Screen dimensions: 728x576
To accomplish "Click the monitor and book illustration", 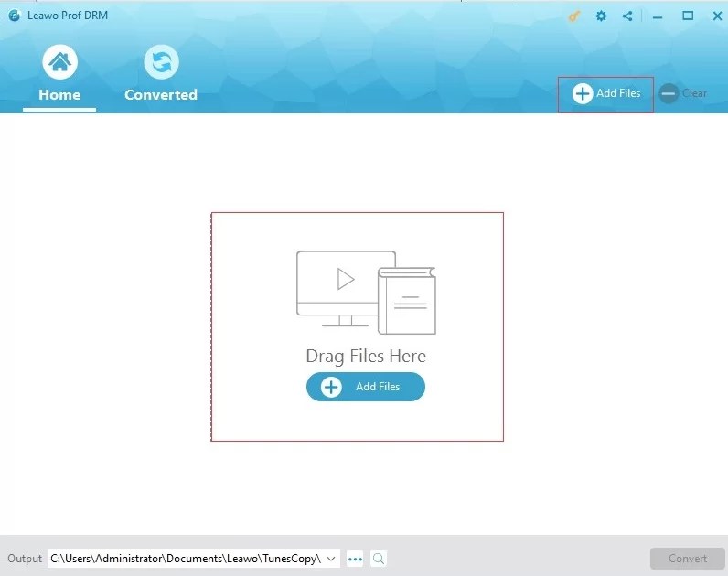I will [366, 293].
